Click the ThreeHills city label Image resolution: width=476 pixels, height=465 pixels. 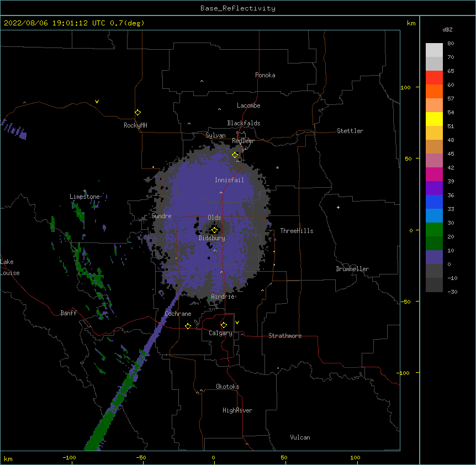[x=297, y=231]
